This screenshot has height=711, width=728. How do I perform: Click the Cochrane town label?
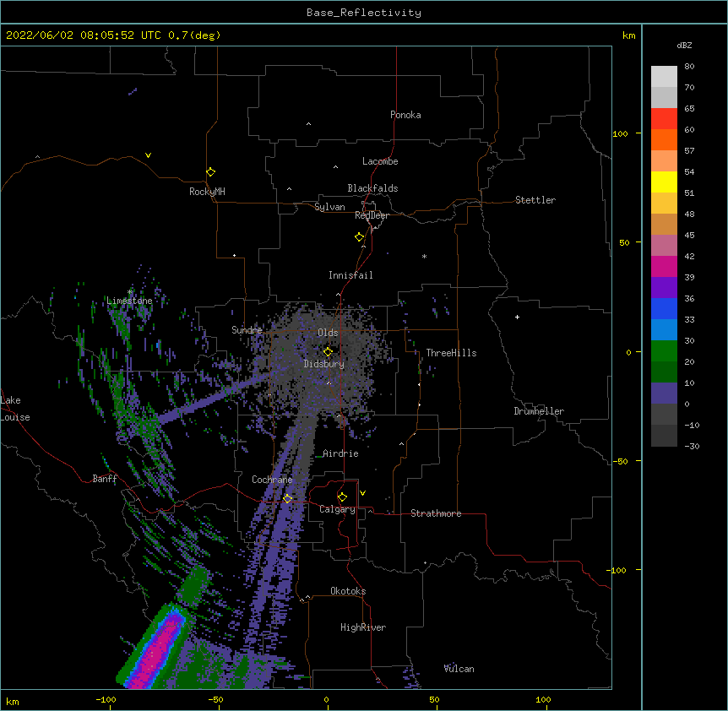272,480
